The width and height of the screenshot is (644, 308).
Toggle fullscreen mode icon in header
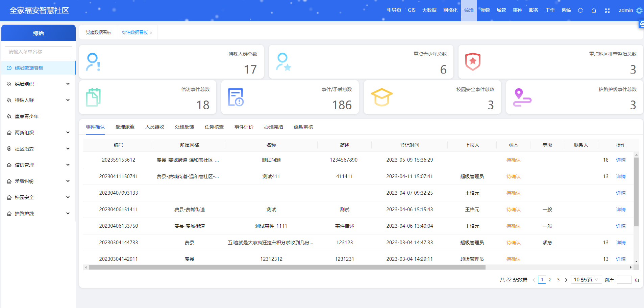[x=607, y=10]
